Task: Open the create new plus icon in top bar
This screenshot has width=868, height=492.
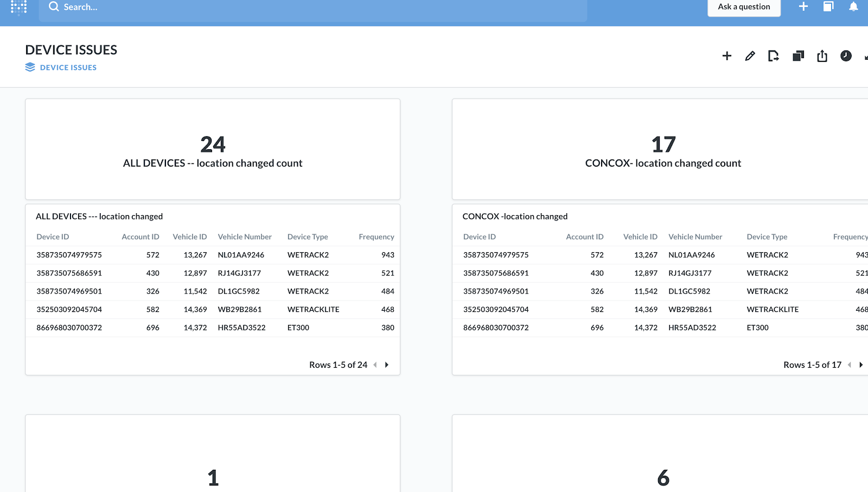Action: (803, 7)
